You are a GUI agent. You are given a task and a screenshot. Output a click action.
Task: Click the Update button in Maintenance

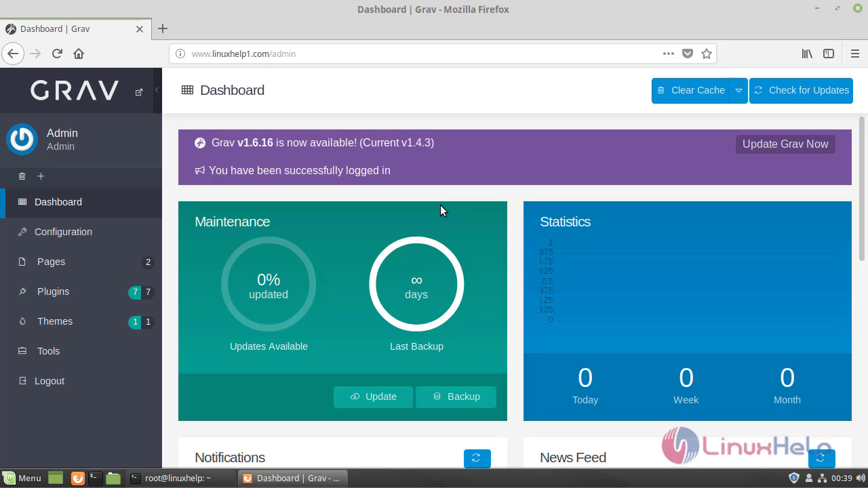(x=373, y=396)
